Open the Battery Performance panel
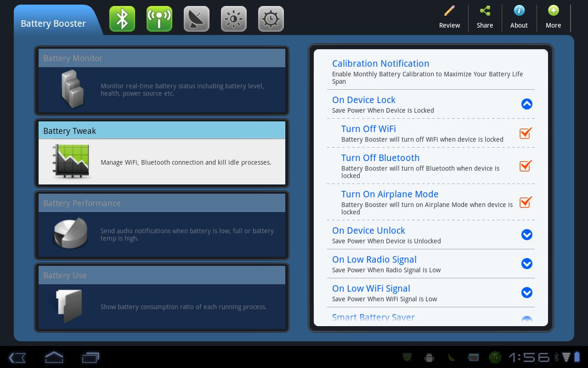 [162, 225]
